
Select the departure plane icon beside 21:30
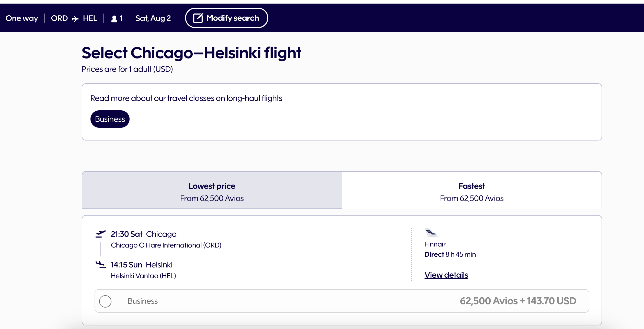pos(101,233)
